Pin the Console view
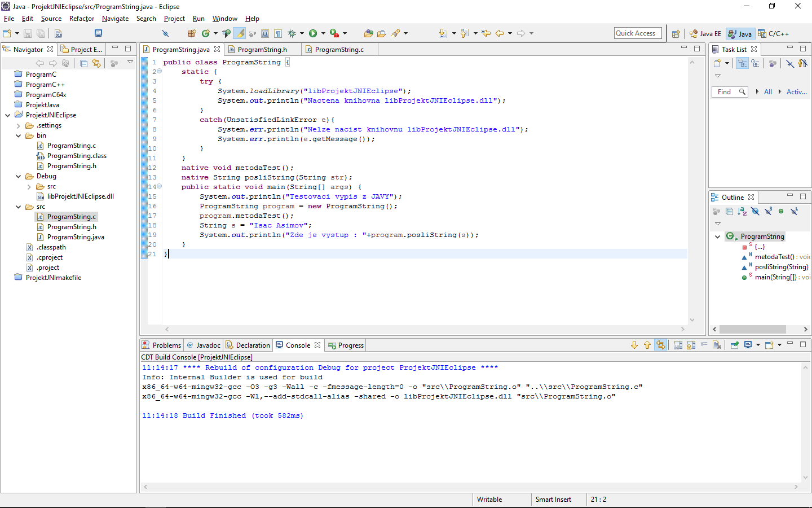Viewport: 812px width, 508px height. tap(735, 345)
